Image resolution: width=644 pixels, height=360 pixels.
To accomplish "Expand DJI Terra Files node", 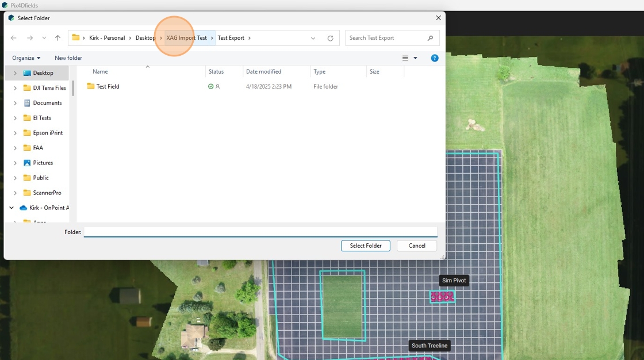I will tap(15, 88).
